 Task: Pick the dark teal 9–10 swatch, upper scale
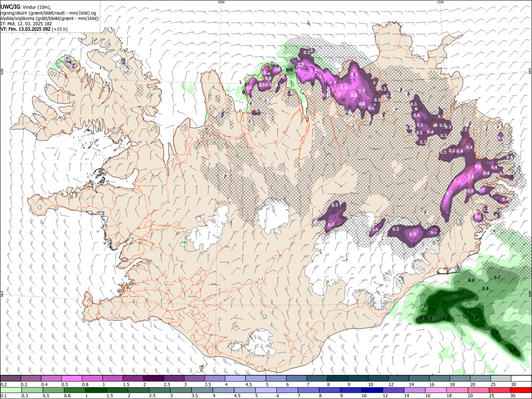coord(358,379)
